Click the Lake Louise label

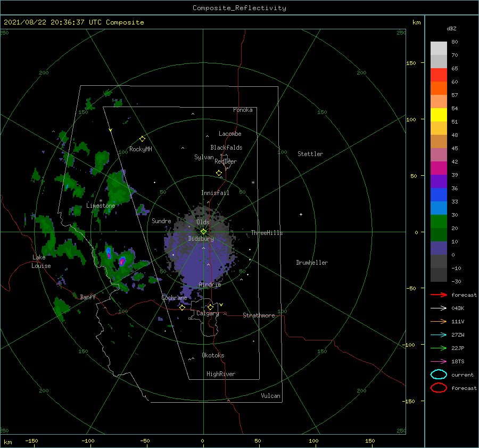tap(41, 262)
